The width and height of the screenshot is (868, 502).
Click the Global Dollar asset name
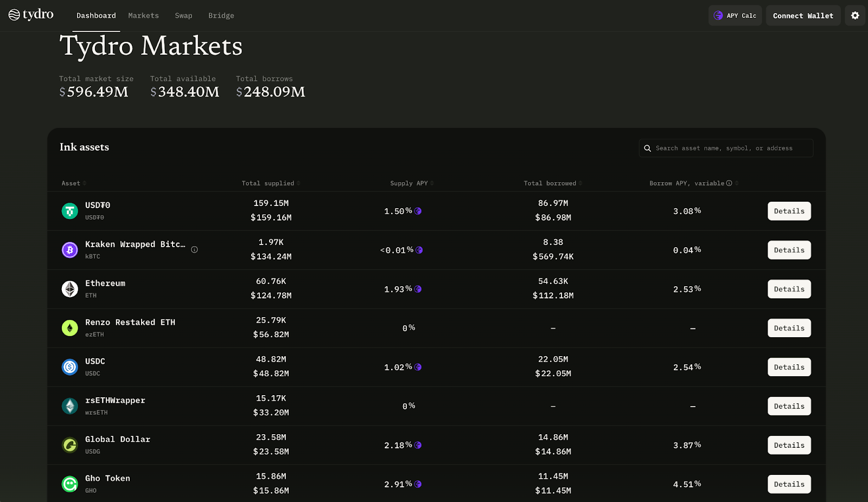pyautogui.click(x=118, y=439)
